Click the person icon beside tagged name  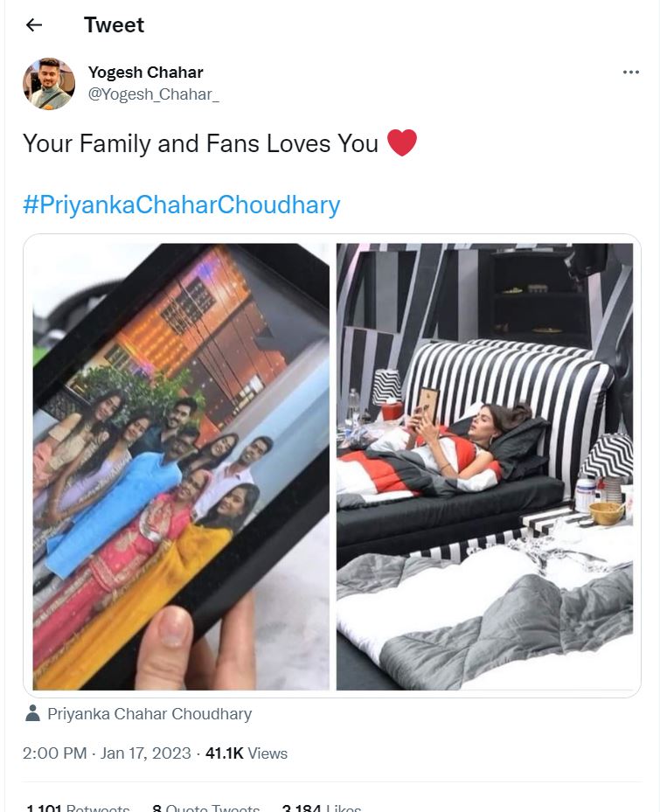[x=32, y=713]
